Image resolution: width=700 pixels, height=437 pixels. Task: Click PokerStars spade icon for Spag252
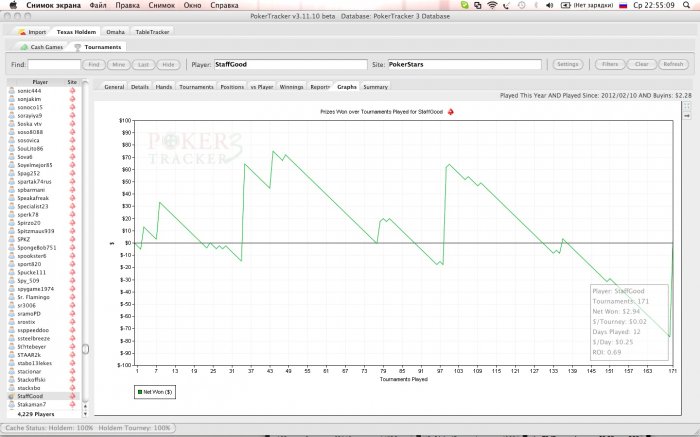72,173
